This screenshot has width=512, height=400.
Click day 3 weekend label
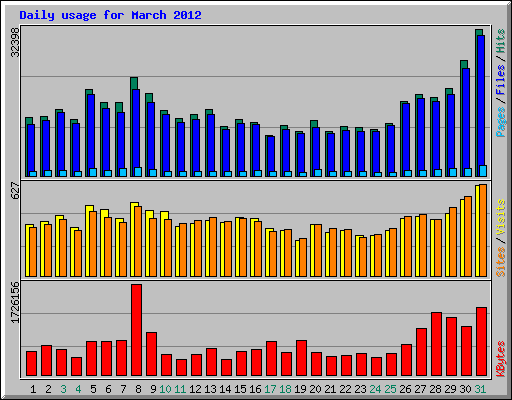[x=63, y=389]
